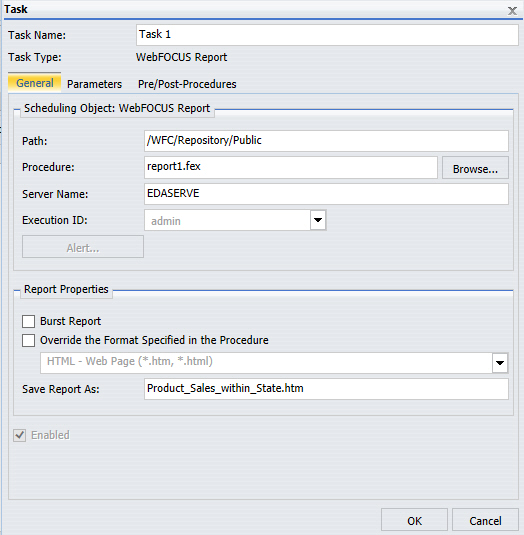The width and height of the screenshot is (524, 535).
Task: Confirm the dialog with OK
Action: coord(414,521)
